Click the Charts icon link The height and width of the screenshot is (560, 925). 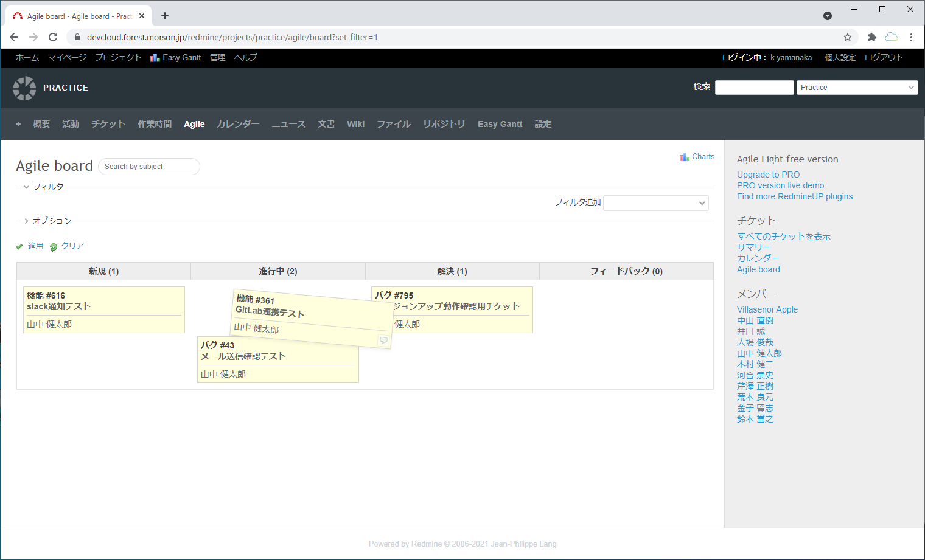coord(685,157)
